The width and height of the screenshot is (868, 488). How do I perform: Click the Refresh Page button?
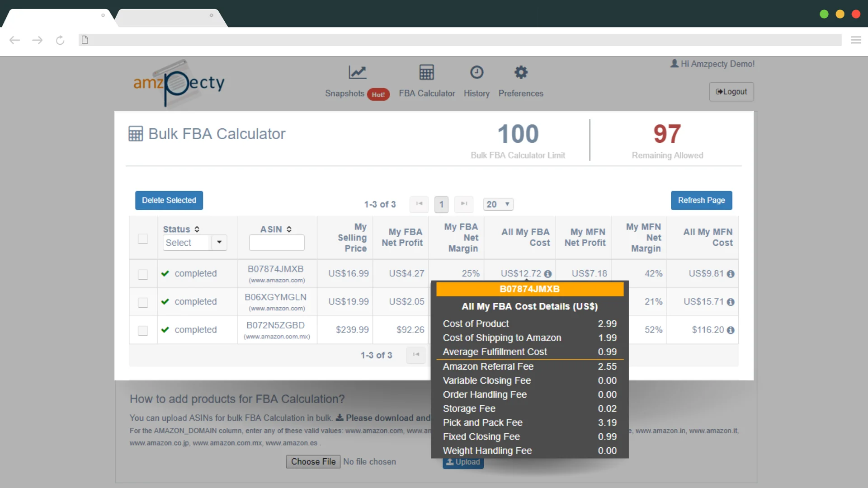pos(702,200)
